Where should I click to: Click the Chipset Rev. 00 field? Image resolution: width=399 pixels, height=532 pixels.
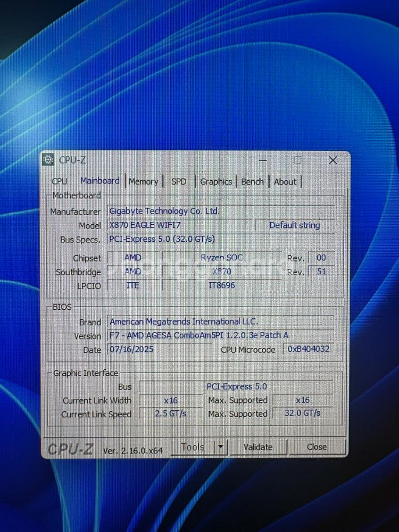point(321,258)
